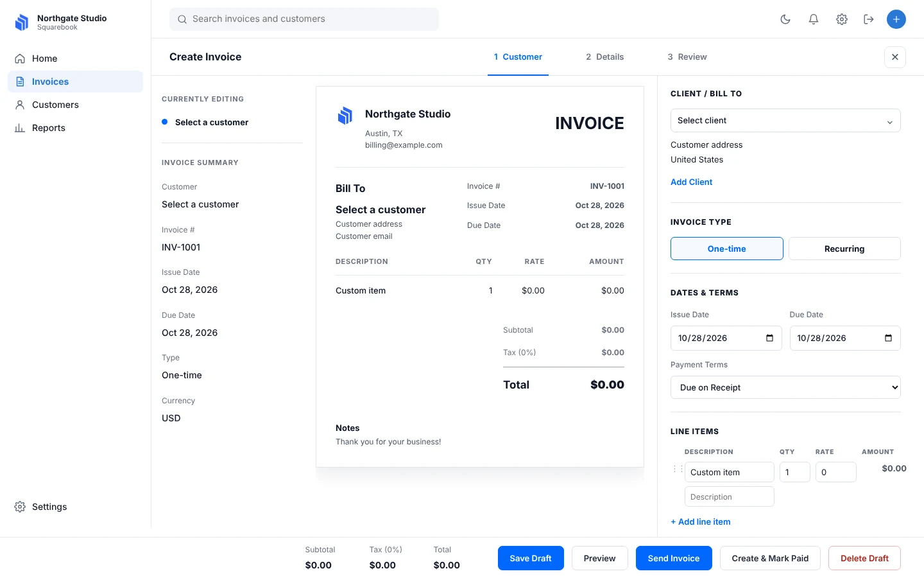Select Recurring invoice type

tap(844, 249)
